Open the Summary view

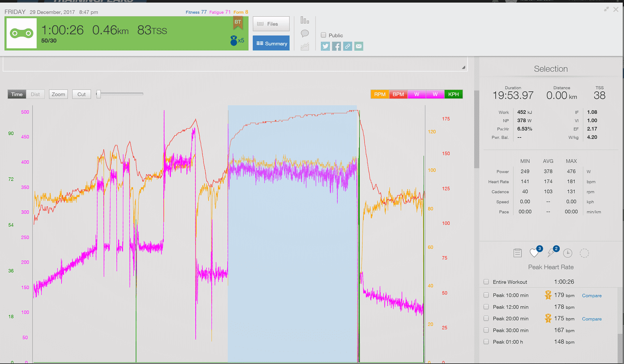[271, 43]
